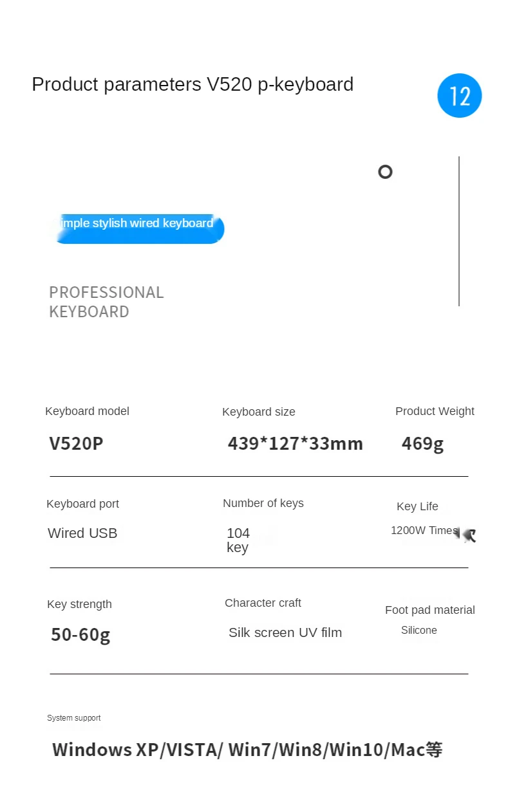Viewport: 508px width, 812px height.
Task: Click the 469g product weight value
Action: point(422,443)
